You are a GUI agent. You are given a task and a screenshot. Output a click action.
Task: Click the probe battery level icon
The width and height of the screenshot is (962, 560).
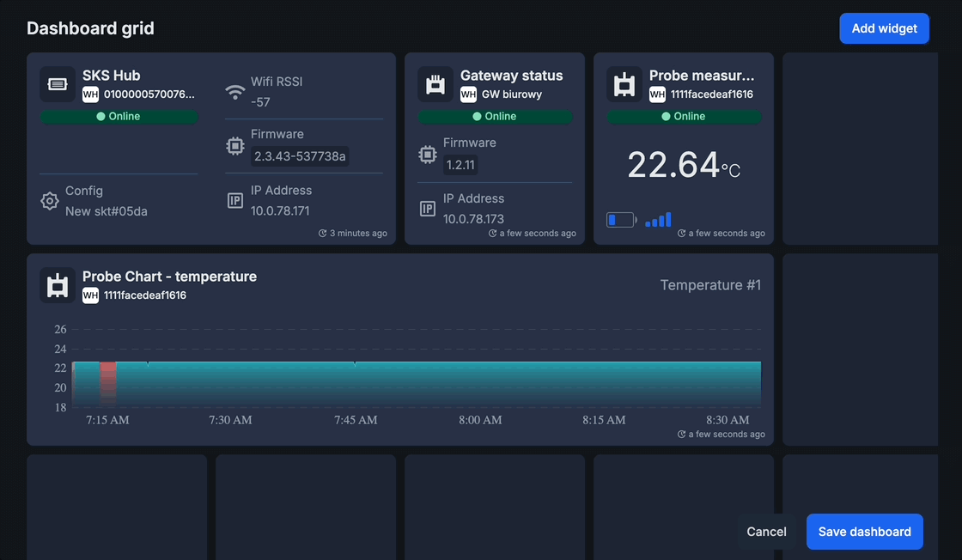(x=620, y=220)
